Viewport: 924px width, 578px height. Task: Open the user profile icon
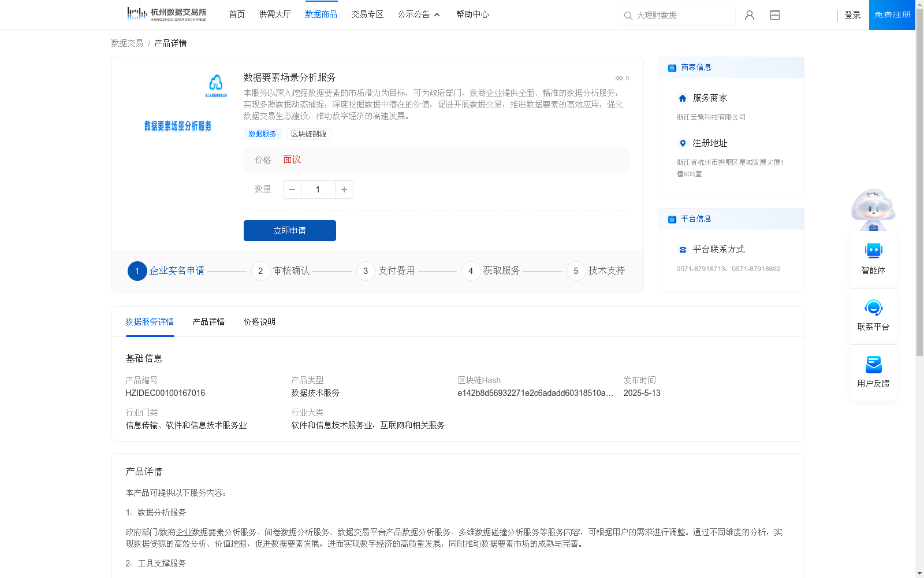[x=750, y=15]
